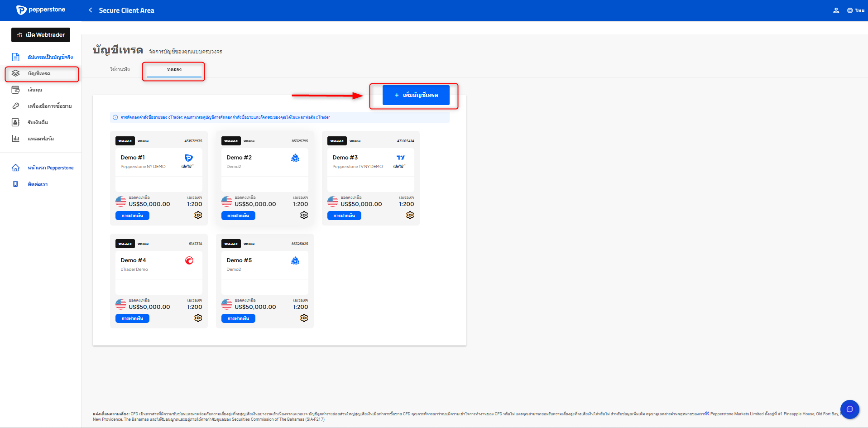868x428 pixels.
Task: Open user profile icon in top bar
Action: [x=836, y=10]
